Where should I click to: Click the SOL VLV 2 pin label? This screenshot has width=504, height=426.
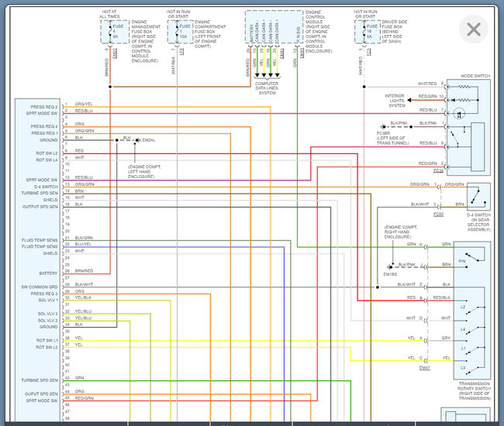[x=48, y=321]
